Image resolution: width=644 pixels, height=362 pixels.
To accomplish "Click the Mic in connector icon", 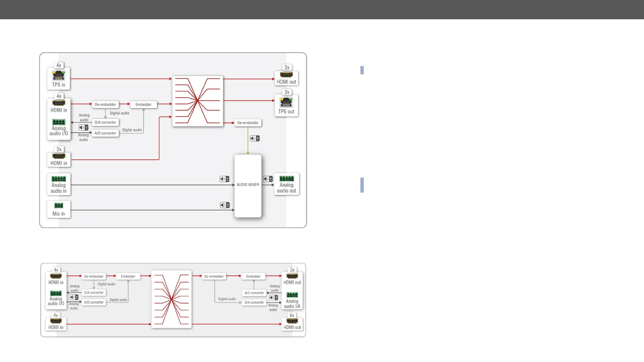I will coord(59,206).
